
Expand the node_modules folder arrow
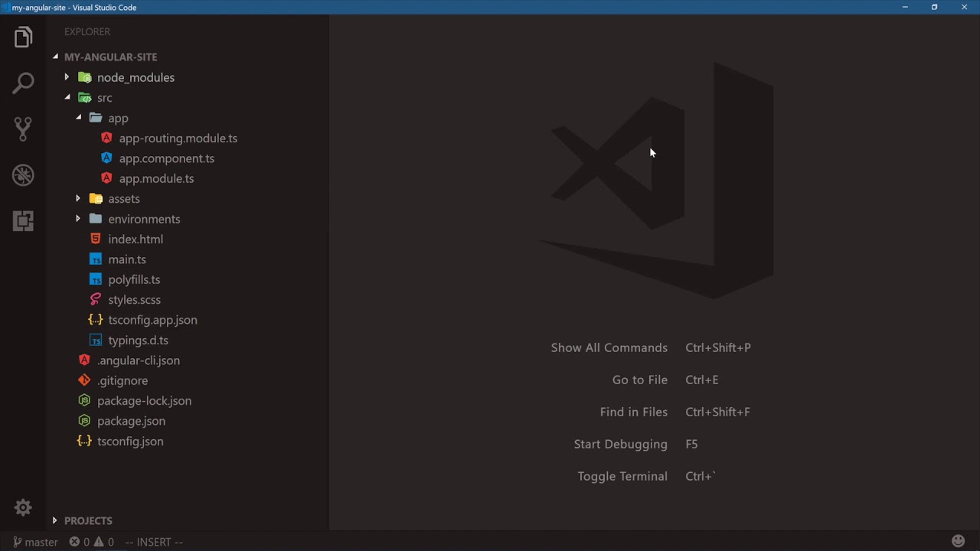coord(67,77)
